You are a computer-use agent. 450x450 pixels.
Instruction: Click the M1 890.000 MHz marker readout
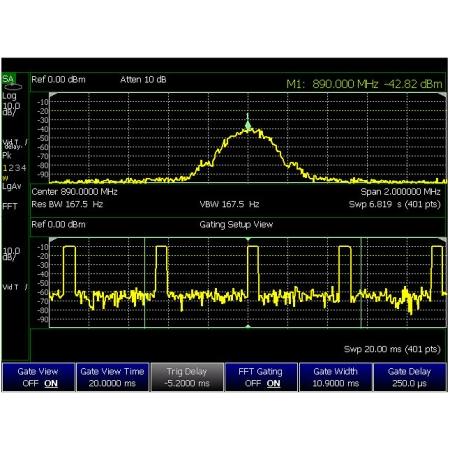[364, 84]
